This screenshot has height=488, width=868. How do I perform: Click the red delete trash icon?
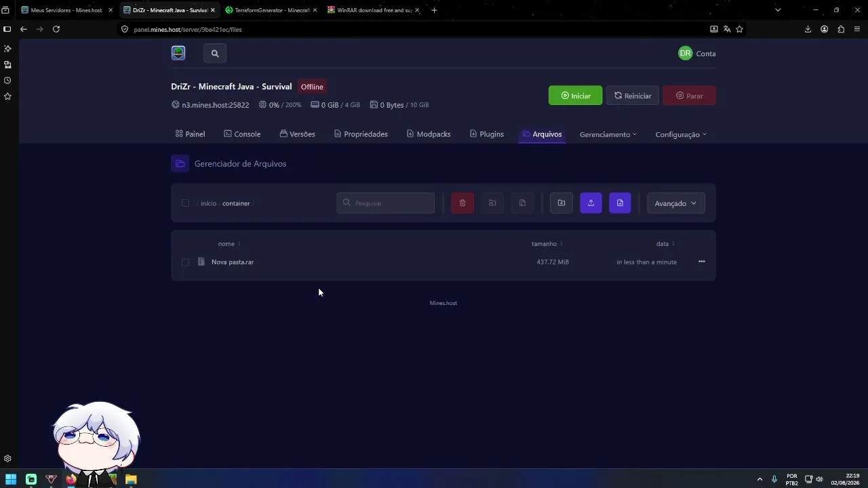click(462, 203)
